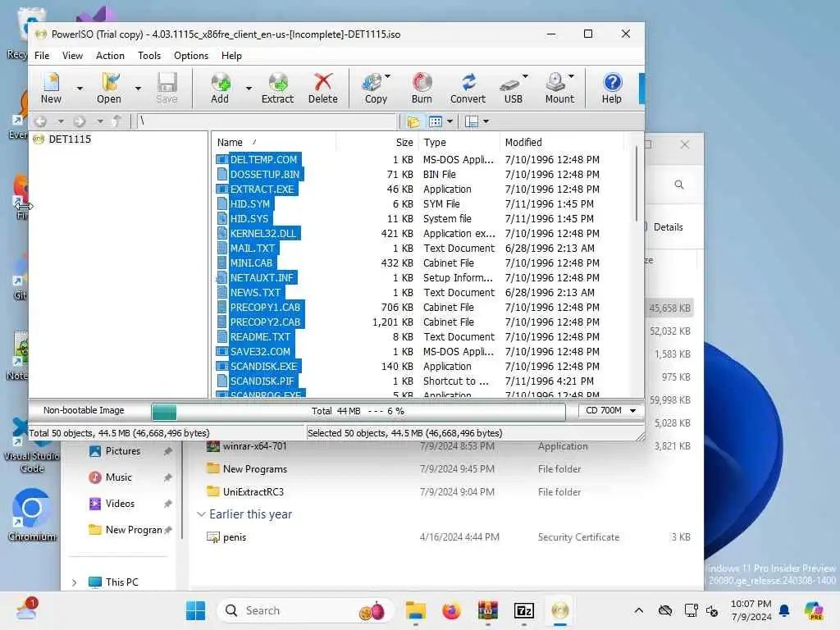Click the disc capacity progress bar
The width and height of the screenshot is (840, 630).
pos(358,412)
